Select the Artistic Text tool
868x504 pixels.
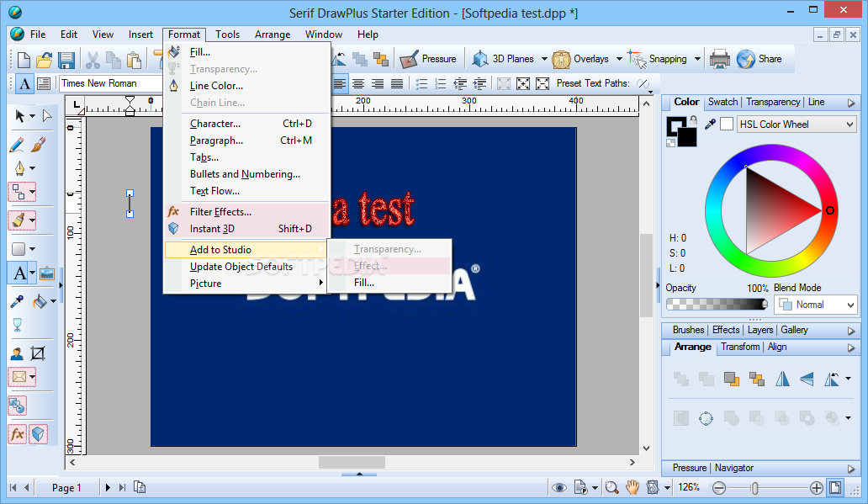tap(19, 273)
